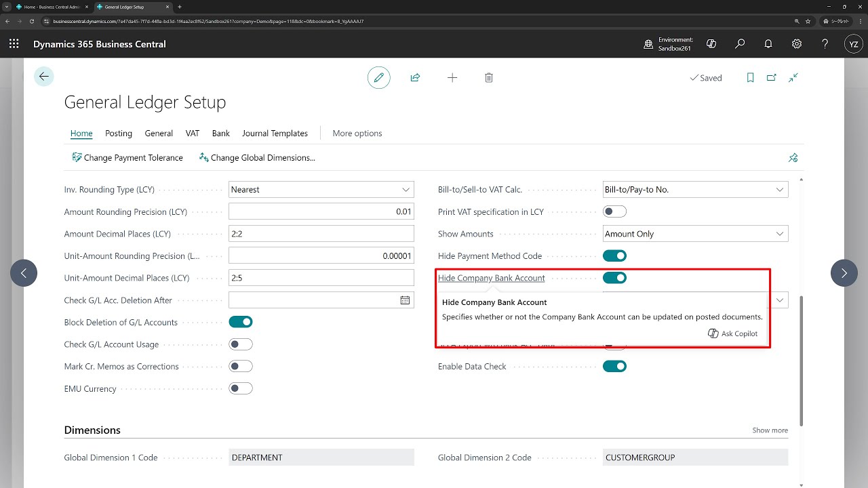Viewport: 868px width, 488px height.
Task: Click the back arrow button
Action: [x=44, y=77]
